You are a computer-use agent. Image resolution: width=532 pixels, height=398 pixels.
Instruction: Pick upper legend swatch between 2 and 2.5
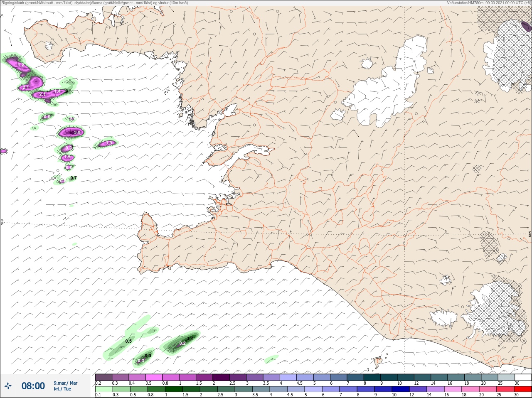(221, 377)
